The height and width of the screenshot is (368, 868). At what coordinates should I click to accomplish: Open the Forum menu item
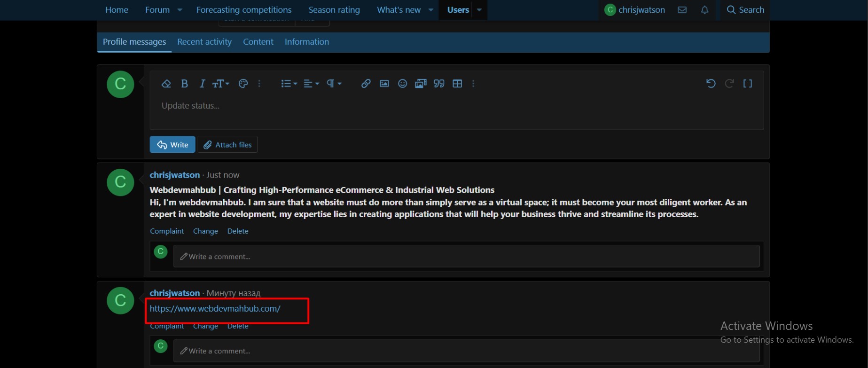(x=157, y=10)
